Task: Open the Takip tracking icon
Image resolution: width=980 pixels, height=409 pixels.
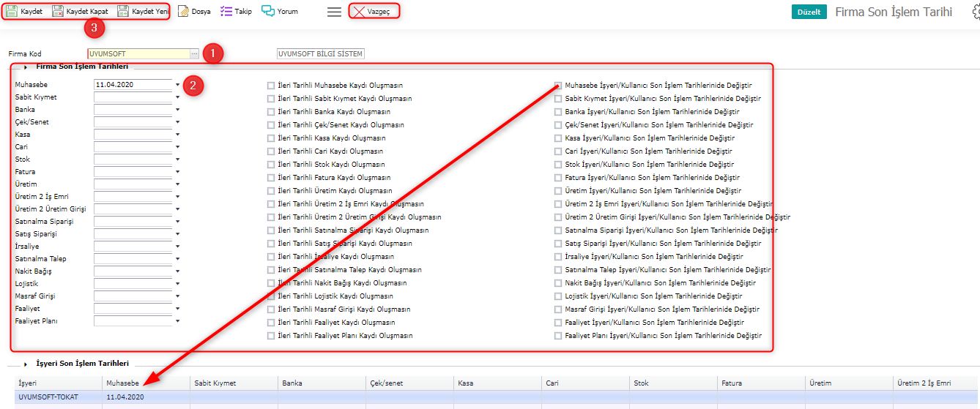Action: tap(226, 12)
